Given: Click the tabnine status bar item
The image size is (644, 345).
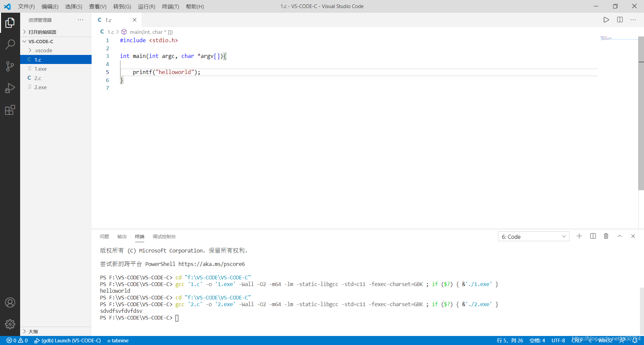Looking at the screenshot, I should tap(118, 340).
